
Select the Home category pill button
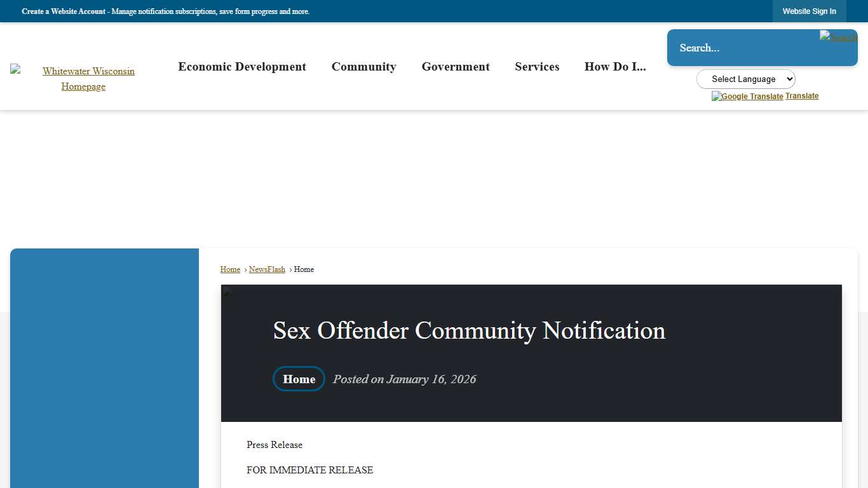tap(299, 379)
